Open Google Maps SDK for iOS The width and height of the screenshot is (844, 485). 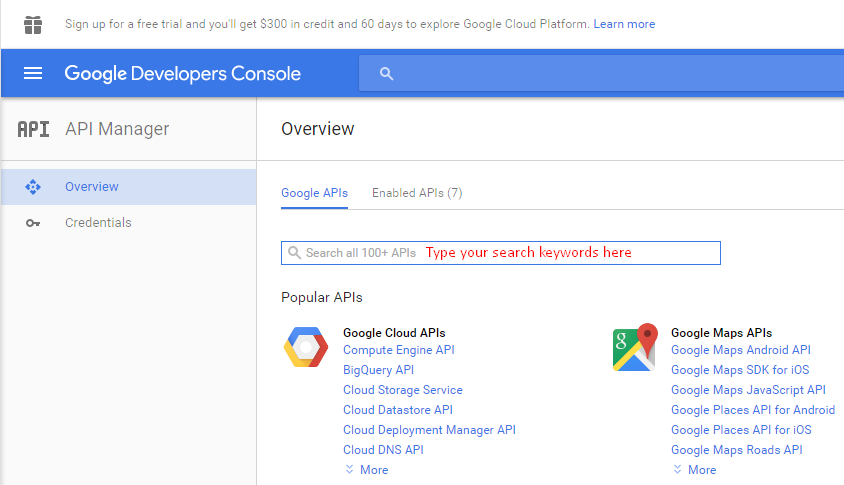coord(740,370)
